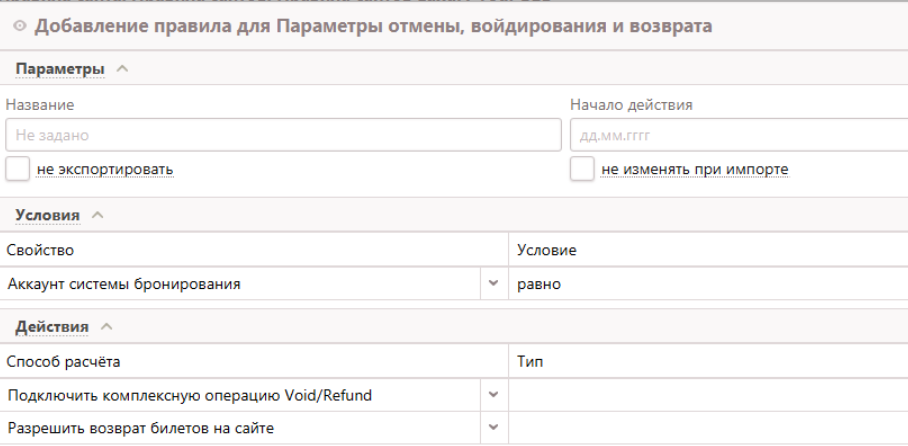Collapse the Условия section chevron
The height and width of the screenshot is (446, 908).
click(98, 215)
